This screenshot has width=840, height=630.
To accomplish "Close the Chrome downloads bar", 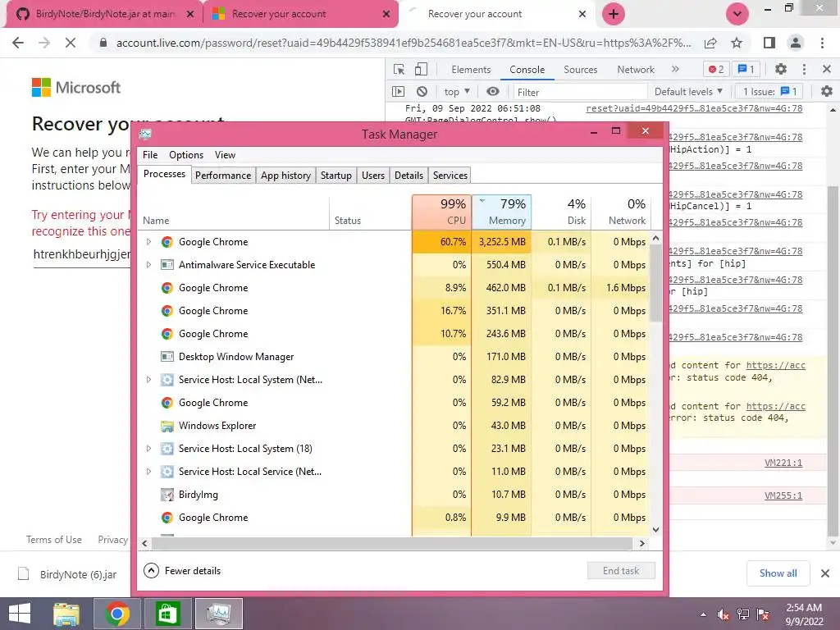I will (x=825, y=573).
